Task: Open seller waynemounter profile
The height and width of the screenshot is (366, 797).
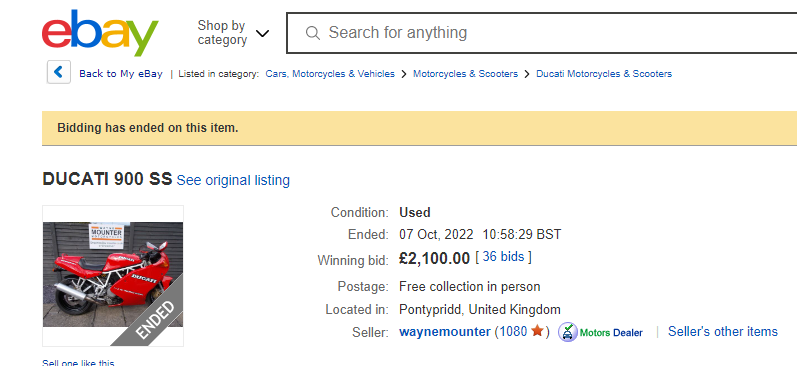Action: (445, 332)
